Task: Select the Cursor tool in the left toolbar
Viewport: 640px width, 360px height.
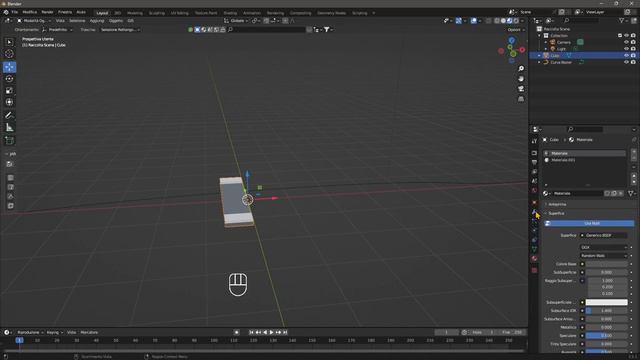Action: click(9, 53)
